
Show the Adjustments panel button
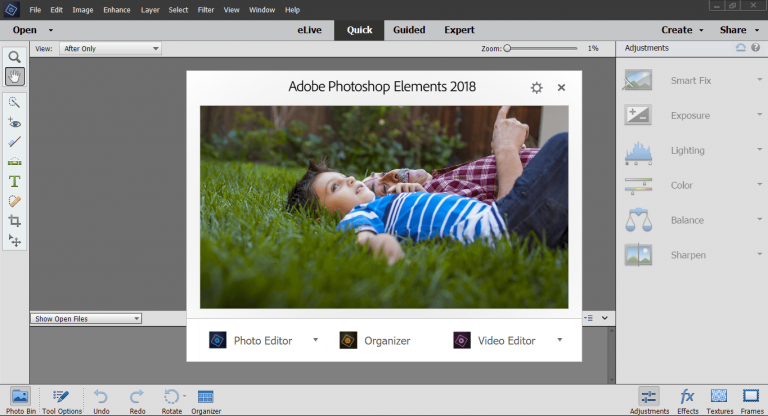(649, 401)
